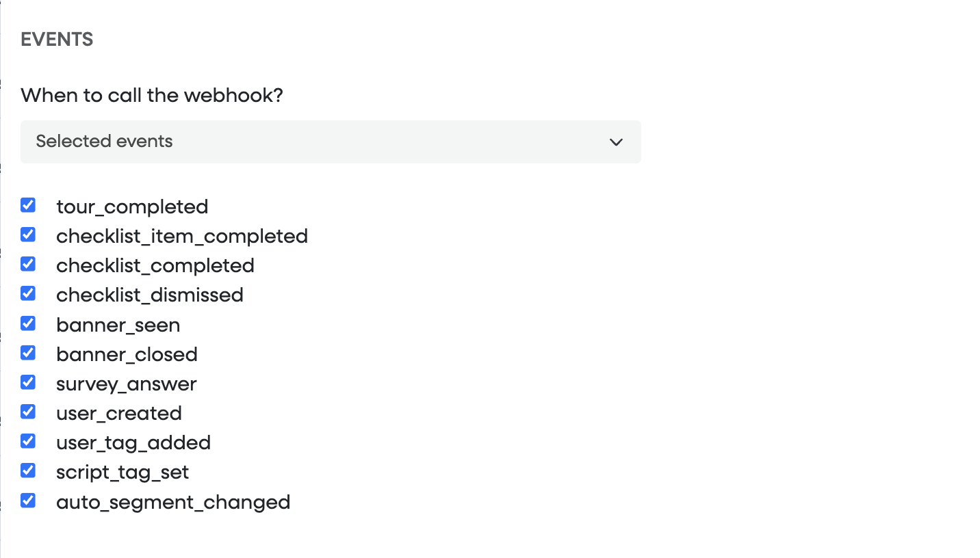Click the checklist_dismissed label text
This screenshot has width=980, height=558.
(150, 295)
